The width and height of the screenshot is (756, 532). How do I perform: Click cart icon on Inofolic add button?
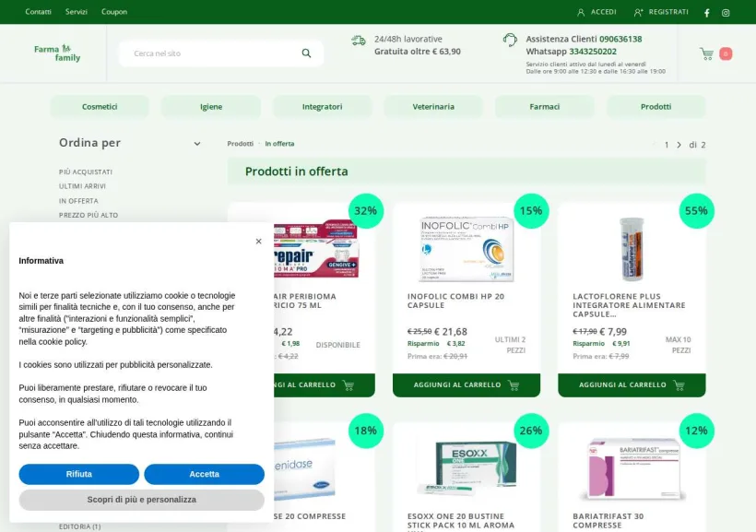click(x=514, y=384)
